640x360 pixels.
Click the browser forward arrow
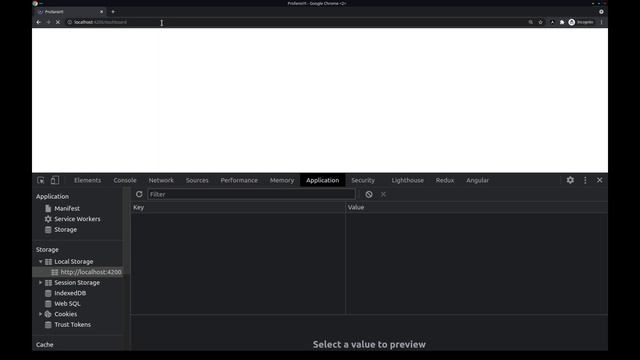coord(48,22)
